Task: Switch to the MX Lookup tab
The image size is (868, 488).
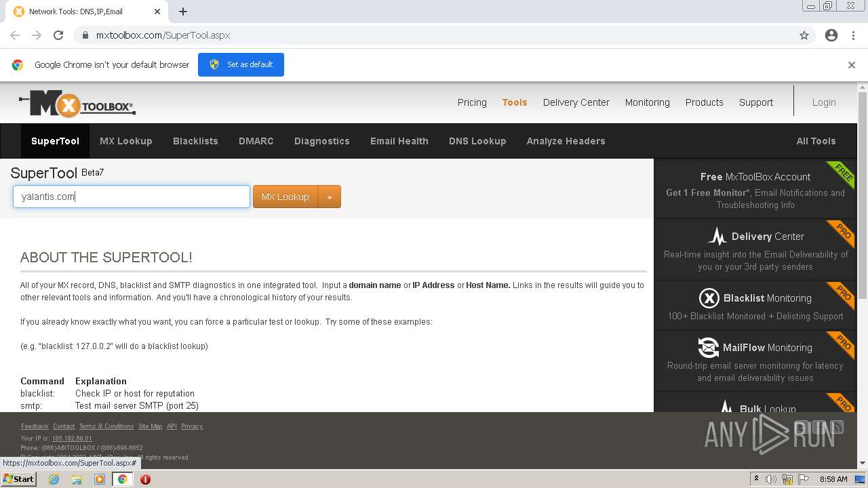Action: coord(126,141)
